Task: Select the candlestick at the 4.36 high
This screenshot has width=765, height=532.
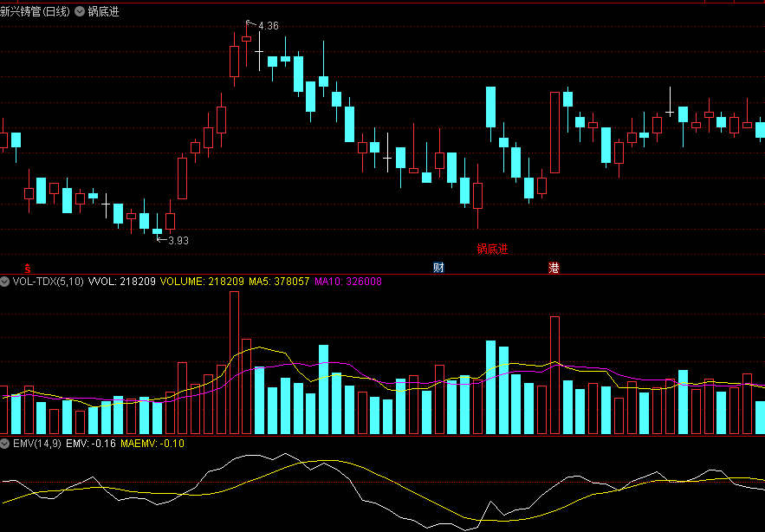Action: coord(246,44)
